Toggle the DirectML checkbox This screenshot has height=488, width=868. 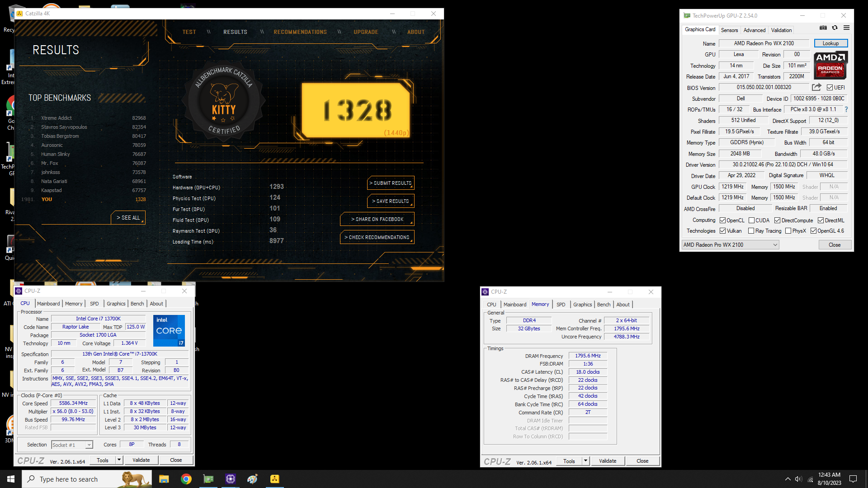pyautogui.click(x=821, y=221)
